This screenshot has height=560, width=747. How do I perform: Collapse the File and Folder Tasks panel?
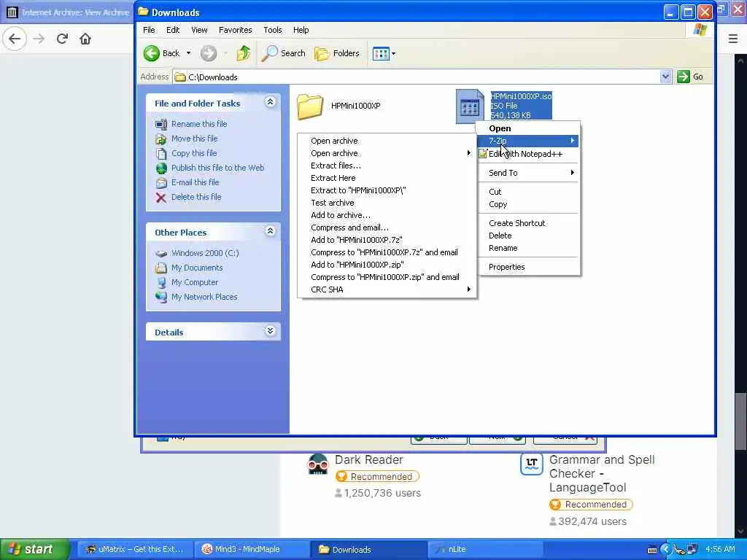pos(270,102)
